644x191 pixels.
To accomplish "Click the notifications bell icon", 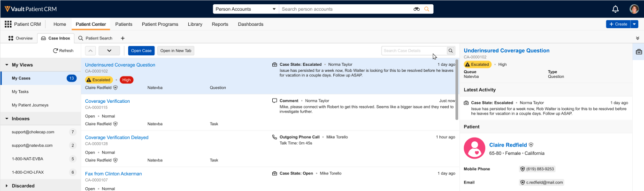I will [615, 9].
